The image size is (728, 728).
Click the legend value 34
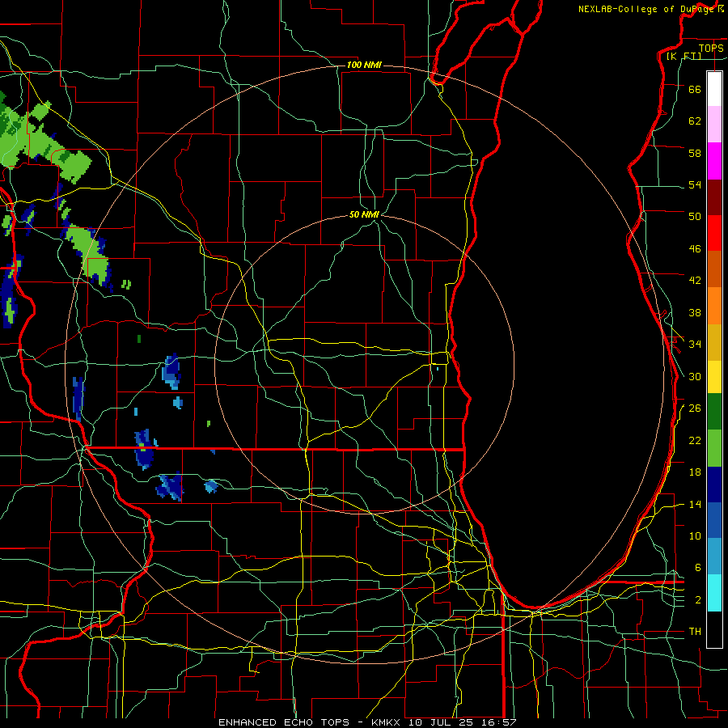click(x=695, y=345)
